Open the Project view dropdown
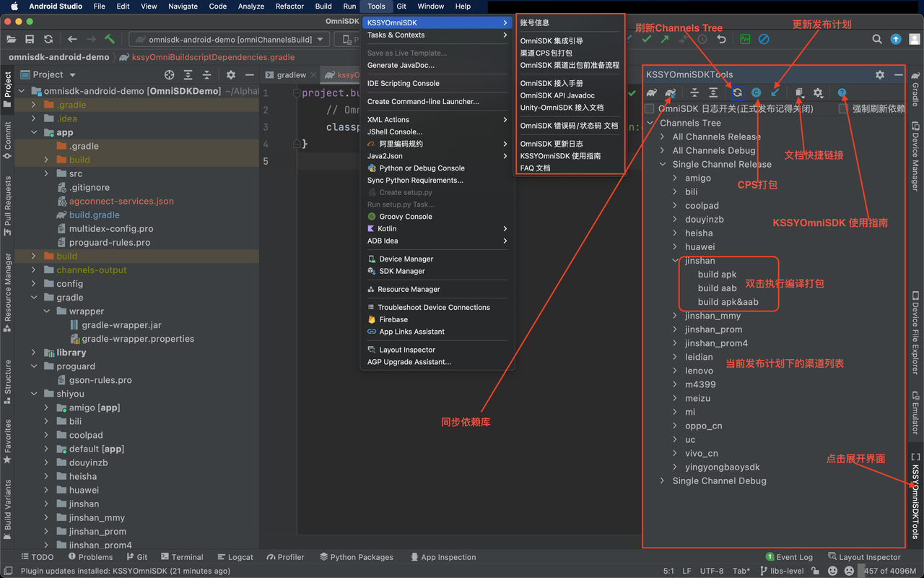The height and width of the screenshot is (578, 924). 49,74
